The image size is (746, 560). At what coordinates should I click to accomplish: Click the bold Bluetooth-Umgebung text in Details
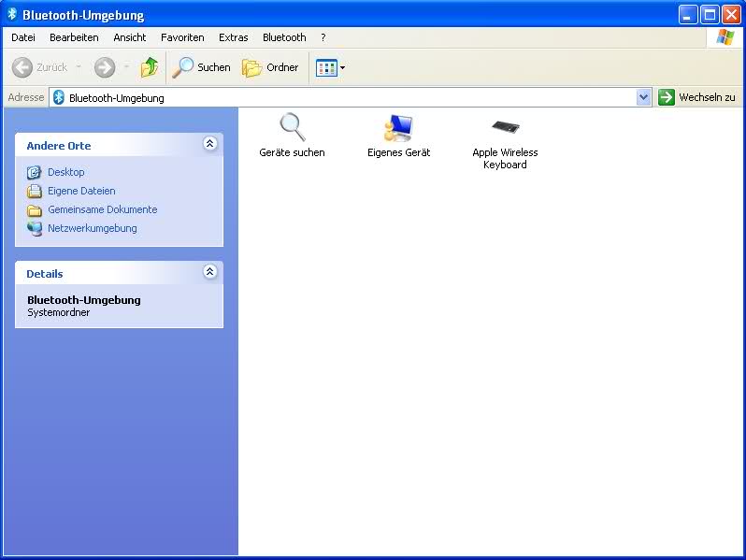pos(84,300)
